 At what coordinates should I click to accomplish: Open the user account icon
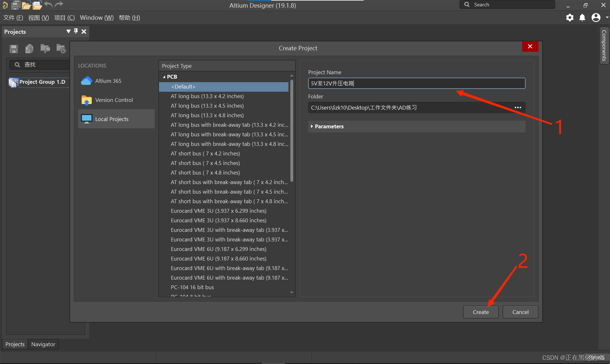click(596, 18)
